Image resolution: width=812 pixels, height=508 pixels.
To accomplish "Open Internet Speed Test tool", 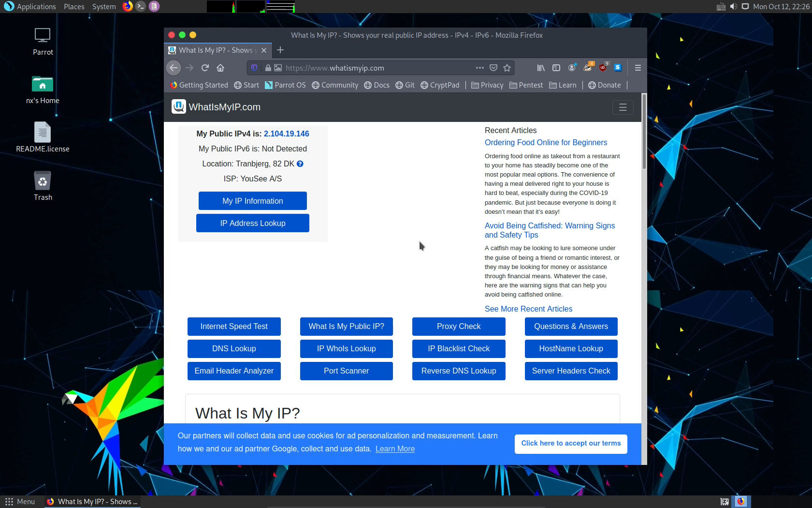I will pyautogui.click(x=234, y=327).
